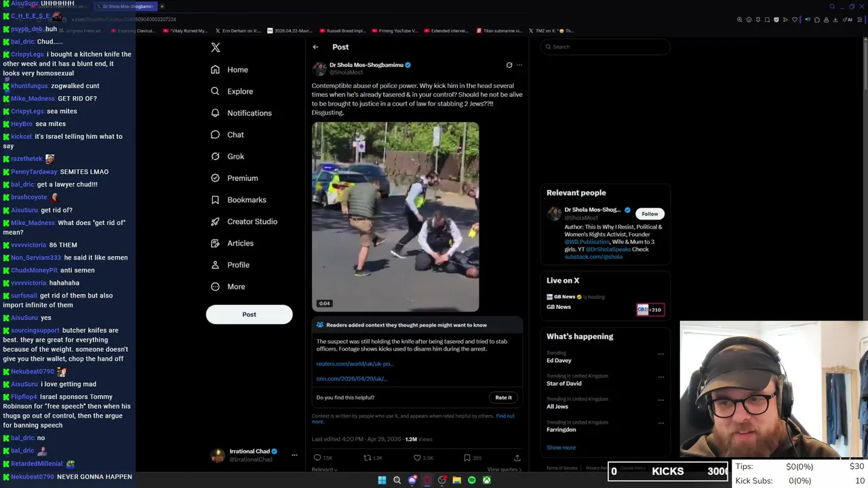Open the reuters.com link in context note
Screen dimensions: 868x488
click(355, 364)
